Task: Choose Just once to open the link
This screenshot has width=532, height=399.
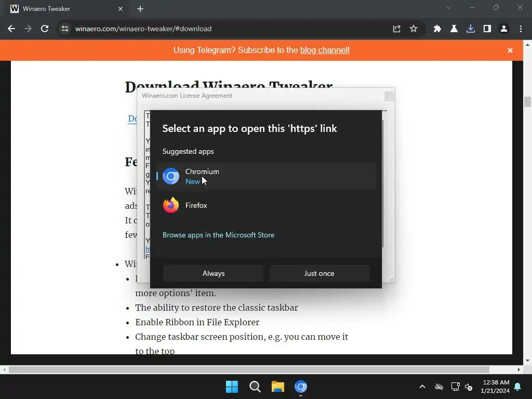Action: (319, 273)
